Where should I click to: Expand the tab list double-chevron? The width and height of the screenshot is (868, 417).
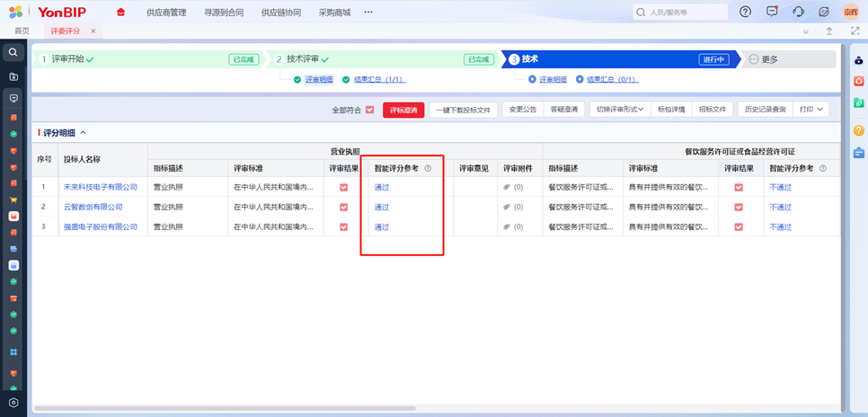(x=805, y=31)
